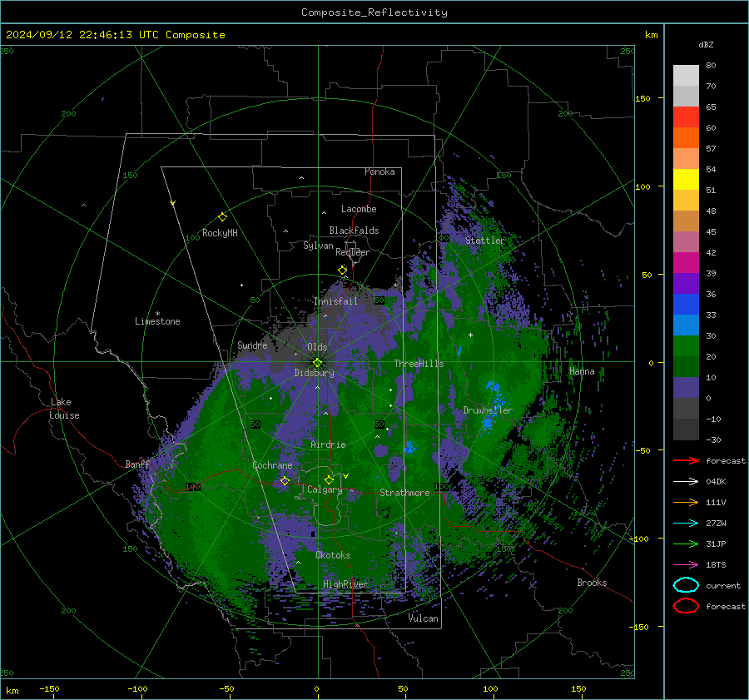The height and width of the screenshot is (700, 749).
Task: Click the white 04DK arrow legend entry
Action: click(686, 482)
